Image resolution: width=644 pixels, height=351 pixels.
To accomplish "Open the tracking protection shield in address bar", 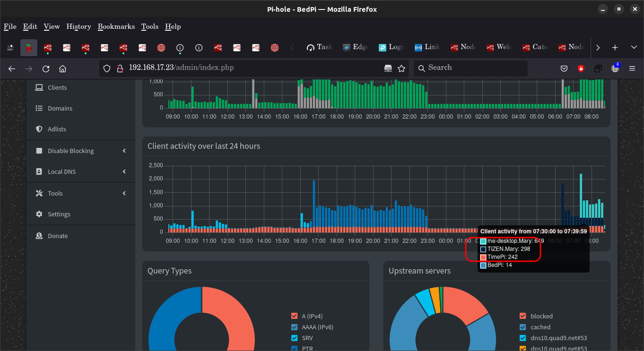I will click(107, 68).
